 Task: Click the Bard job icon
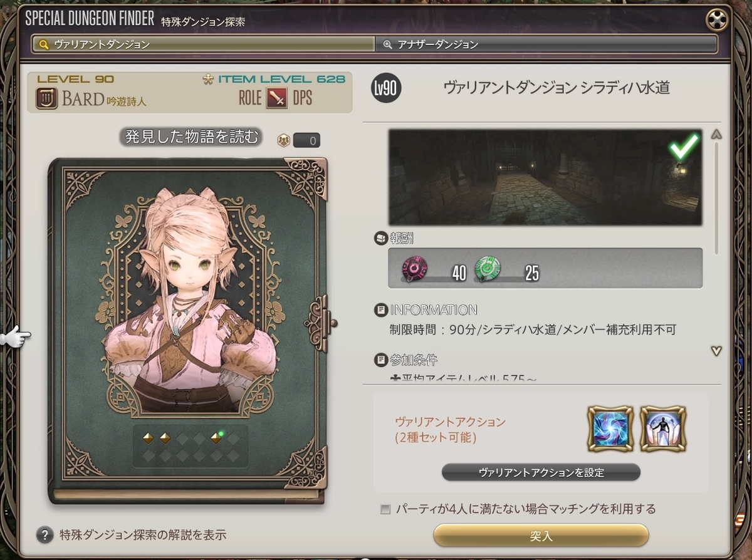[x=47, y=98]
